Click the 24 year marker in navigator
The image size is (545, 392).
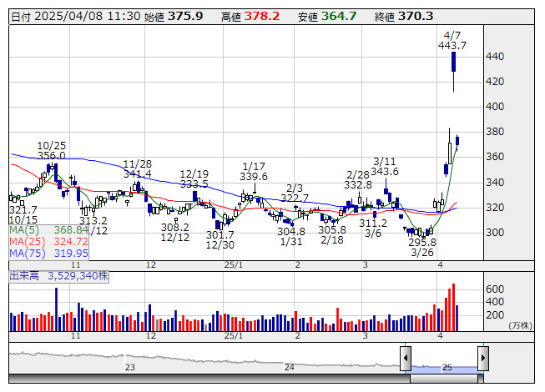[290, 367]
